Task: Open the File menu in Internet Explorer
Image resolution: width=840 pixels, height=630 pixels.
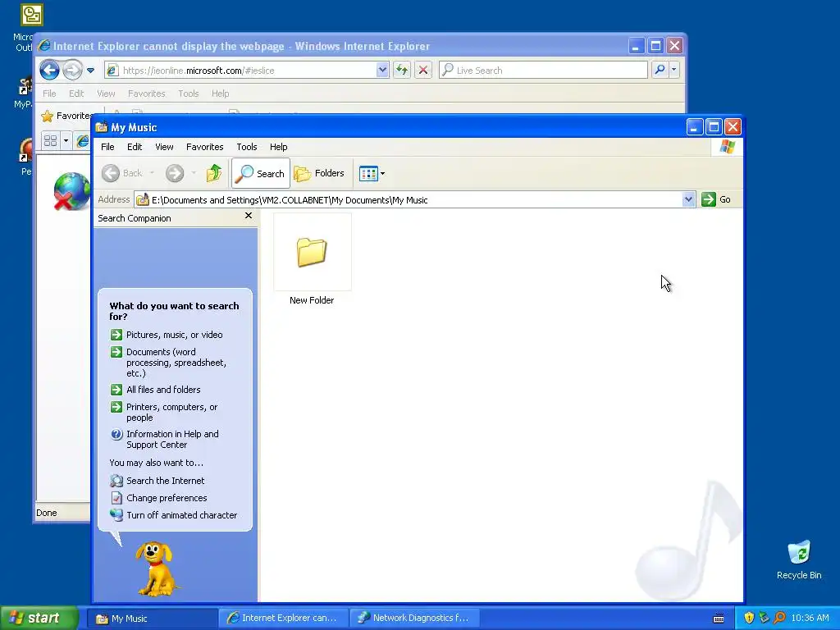Action: [49, 94]
